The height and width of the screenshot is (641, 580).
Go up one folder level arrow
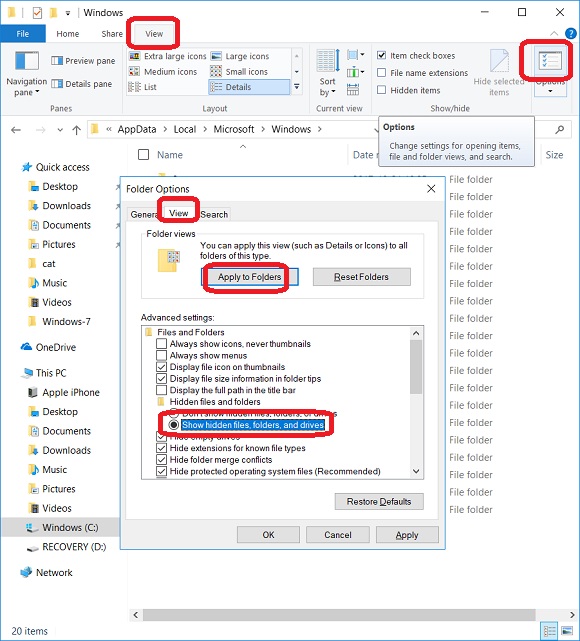(x=76, y=130)
